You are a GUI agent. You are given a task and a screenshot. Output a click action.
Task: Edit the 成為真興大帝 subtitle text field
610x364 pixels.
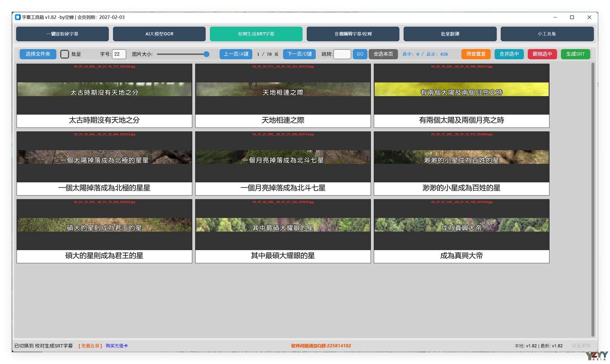pos(461,256)
